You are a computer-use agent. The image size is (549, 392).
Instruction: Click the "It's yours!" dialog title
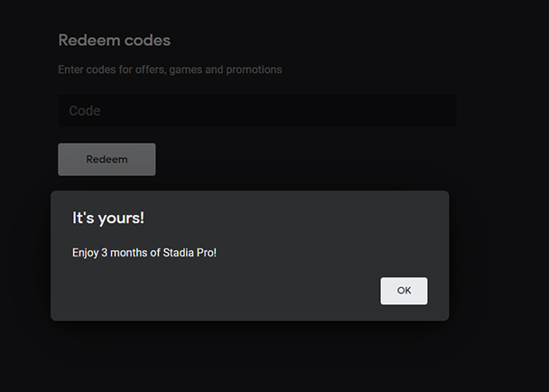tap(108, 219)
